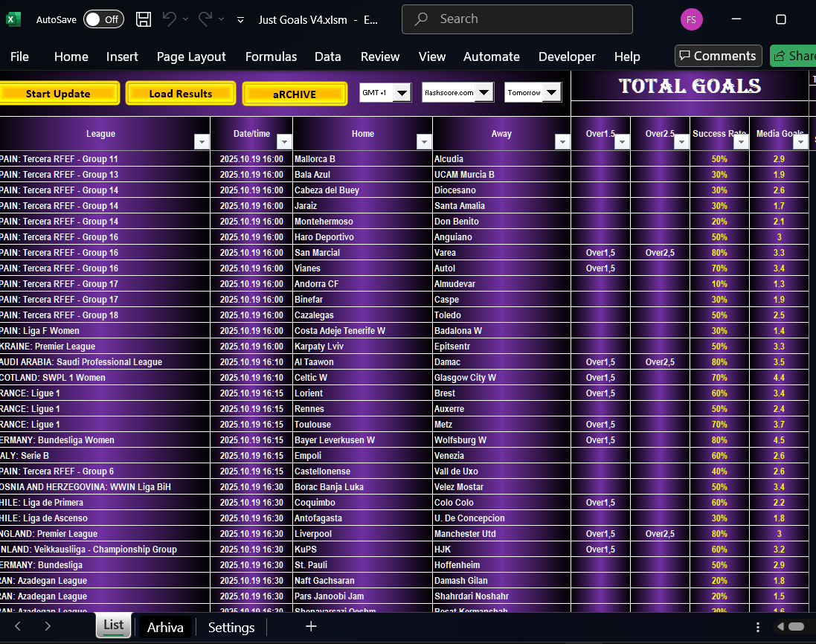This screenshot has height=644, width=816.
Task: Open the sheet list via the three-dot icon
Action: click(757, 627)
